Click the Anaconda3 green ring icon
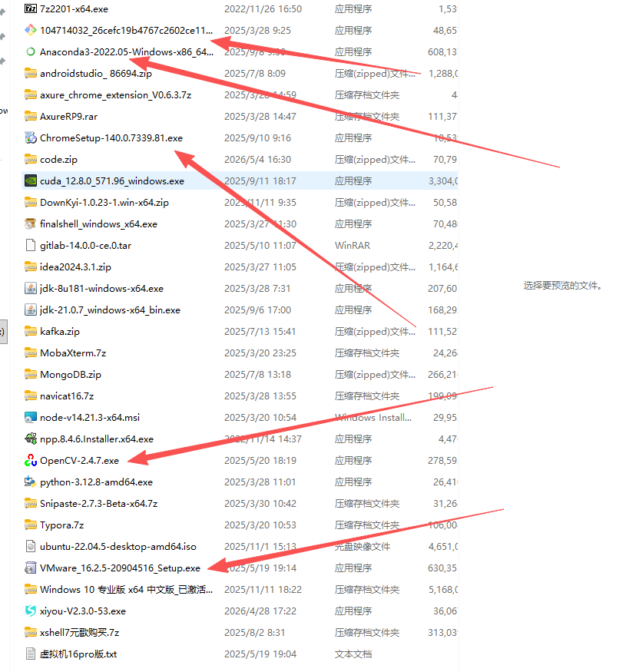The height and width of the screenshot is (672, 639). point(31,52)
